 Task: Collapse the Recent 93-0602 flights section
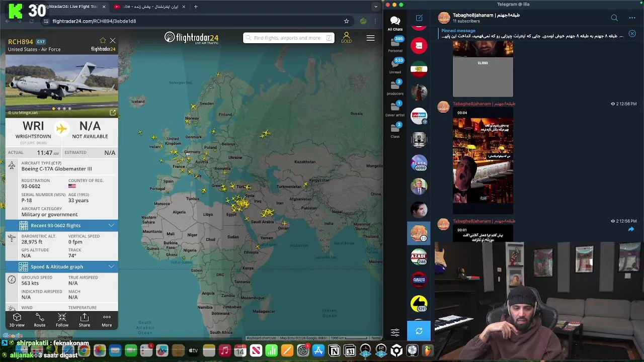point(111,225)
